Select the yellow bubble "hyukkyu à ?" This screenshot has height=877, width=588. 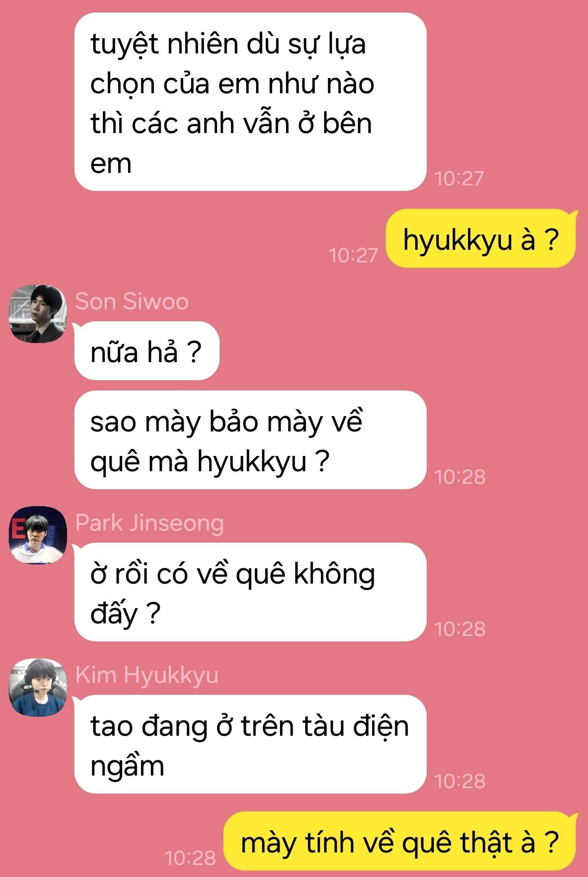[x=481, y=239]
